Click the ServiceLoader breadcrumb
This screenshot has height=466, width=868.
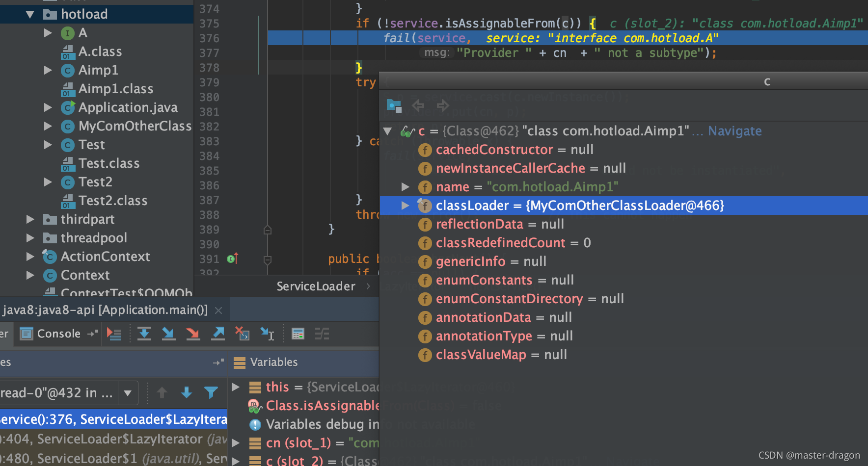click(316, 286)
